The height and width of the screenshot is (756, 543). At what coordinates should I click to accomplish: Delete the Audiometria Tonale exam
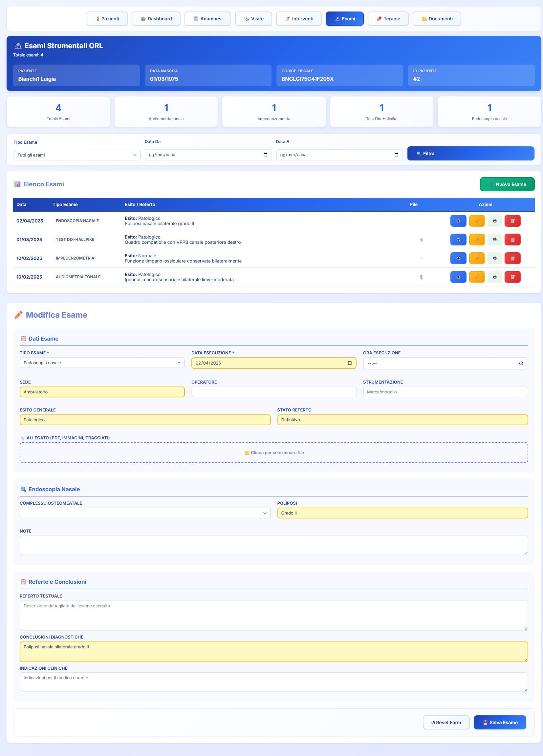[x=512, y=277]
